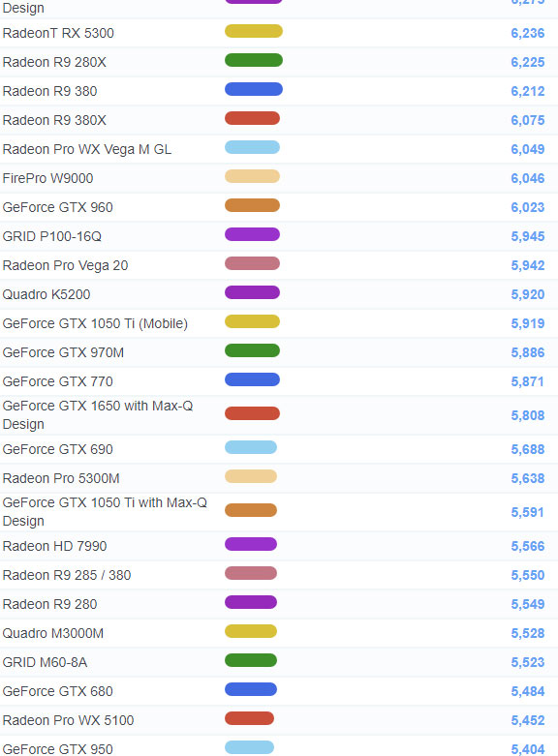Click the score 5,871

coord(528,381)
